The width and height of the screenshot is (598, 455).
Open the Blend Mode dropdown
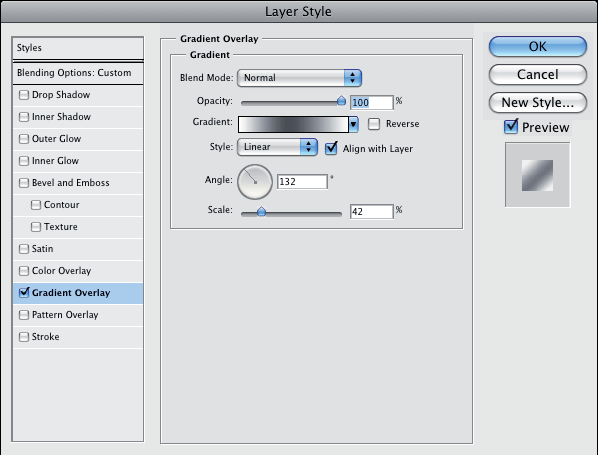(299, 78)
